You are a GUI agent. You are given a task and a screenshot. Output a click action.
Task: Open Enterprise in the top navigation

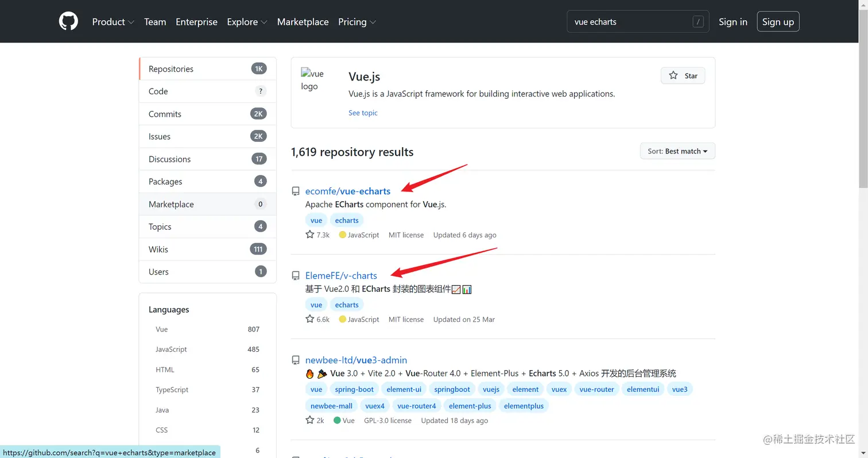tap(196, 22)
